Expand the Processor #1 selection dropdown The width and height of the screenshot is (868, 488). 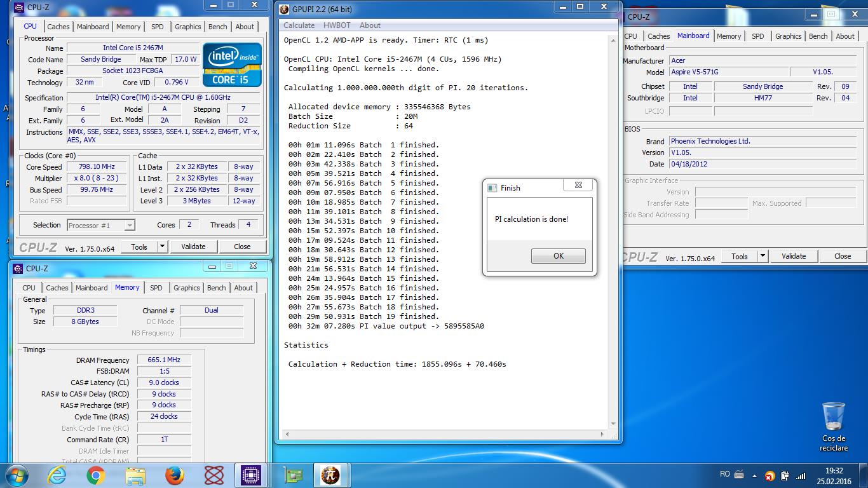coord(130,225)
